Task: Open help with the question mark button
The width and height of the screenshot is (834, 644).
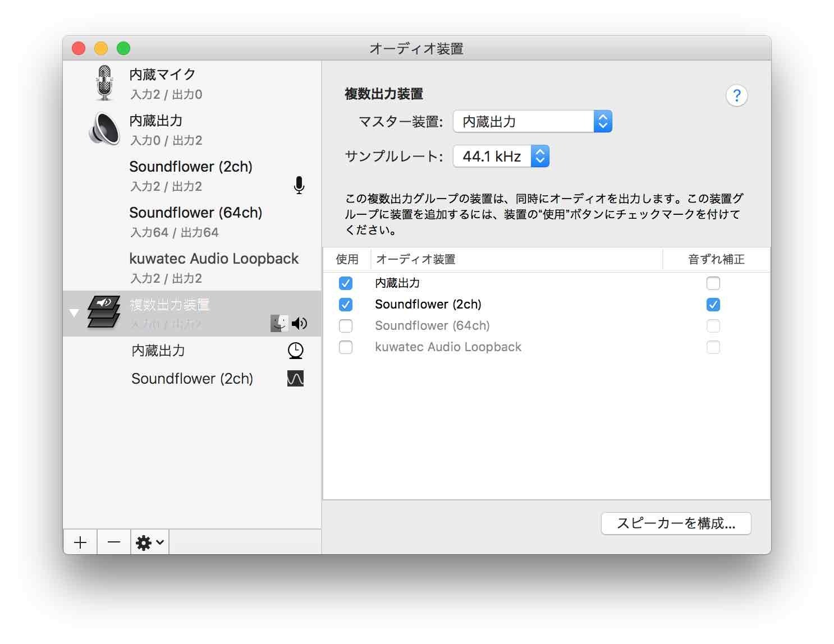Action: [736, 96]
